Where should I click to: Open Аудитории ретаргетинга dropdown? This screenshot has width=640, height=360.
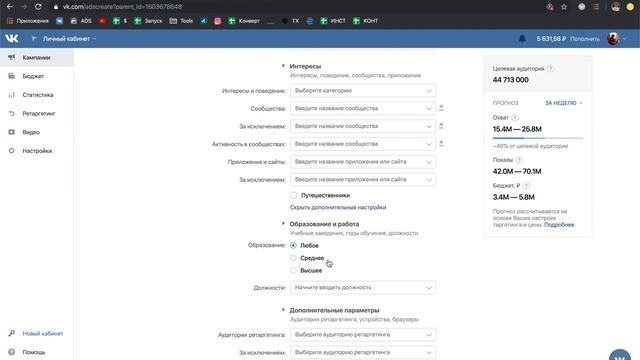363,335
